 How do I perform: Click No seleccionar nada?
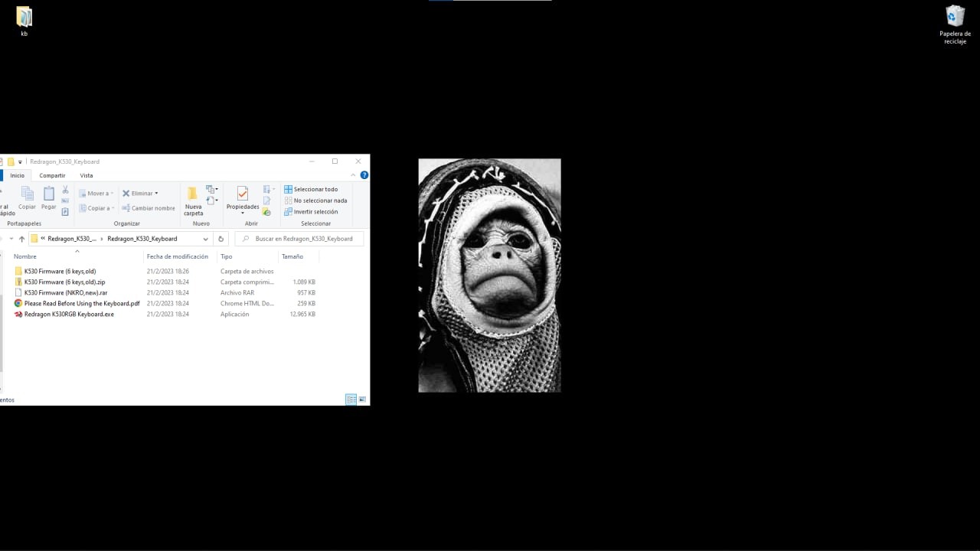(x=315, y=201)
